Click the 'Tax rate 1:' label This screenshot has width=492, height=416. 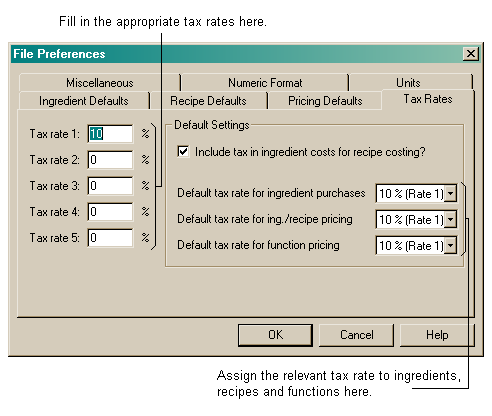(x=55, y=134)
